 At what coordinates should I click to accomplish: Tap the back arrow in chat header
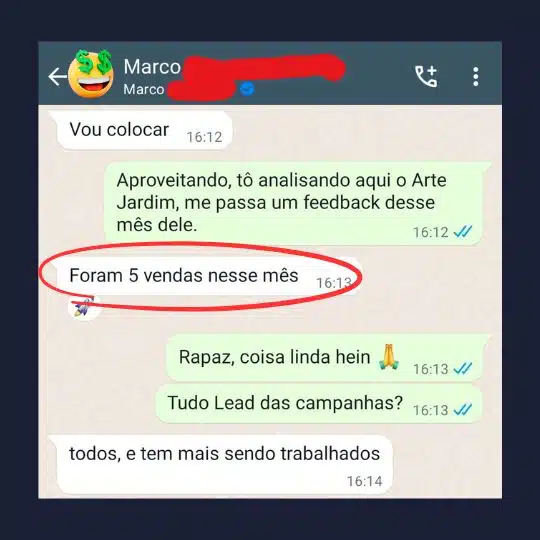57,76
